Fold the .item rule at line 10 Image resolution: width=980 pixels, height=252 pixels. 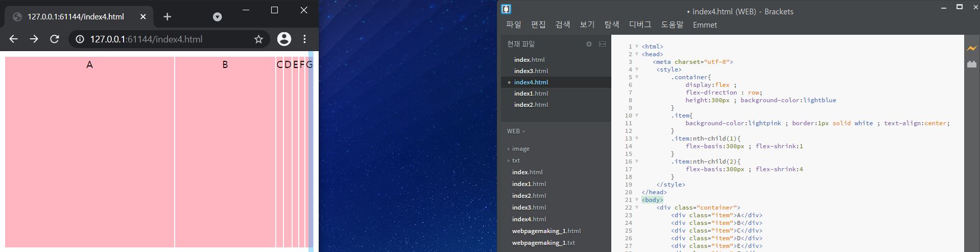pos(637,116)
